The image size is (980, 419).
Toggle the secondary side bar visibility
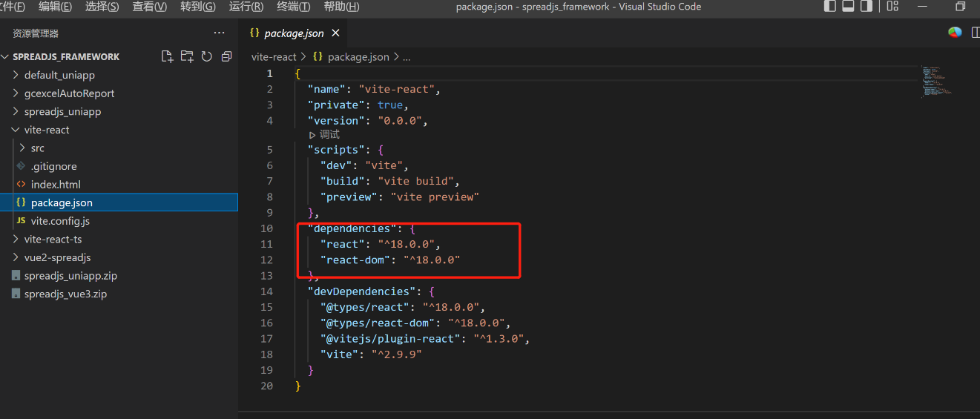[866, 7]
